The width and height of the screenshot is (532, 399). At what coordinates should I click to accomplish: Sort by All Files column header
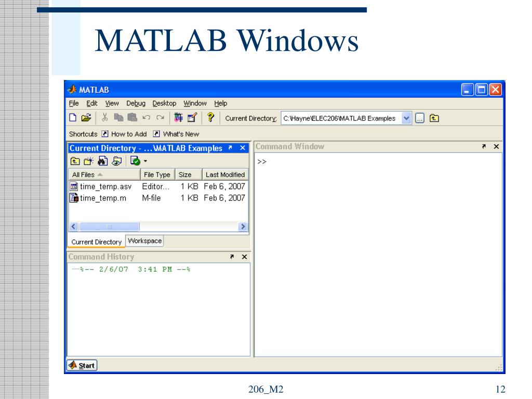coord(104,175)
